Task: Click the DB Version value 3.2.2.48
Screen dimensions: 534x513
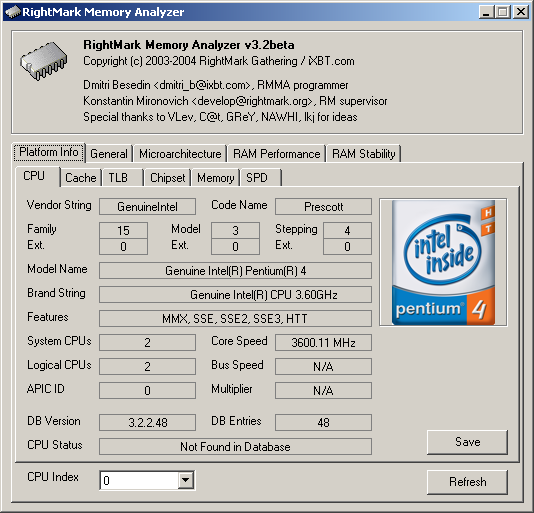Action: coord(147,422)
